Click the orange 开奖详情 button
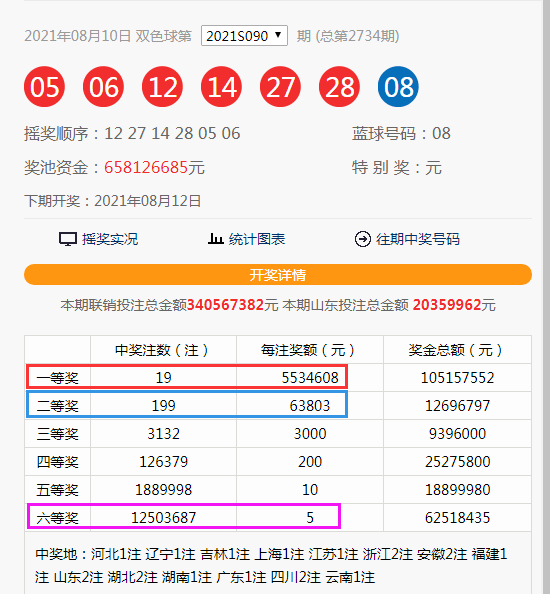This screenshot has width=550, height=594. pos(278,275)
